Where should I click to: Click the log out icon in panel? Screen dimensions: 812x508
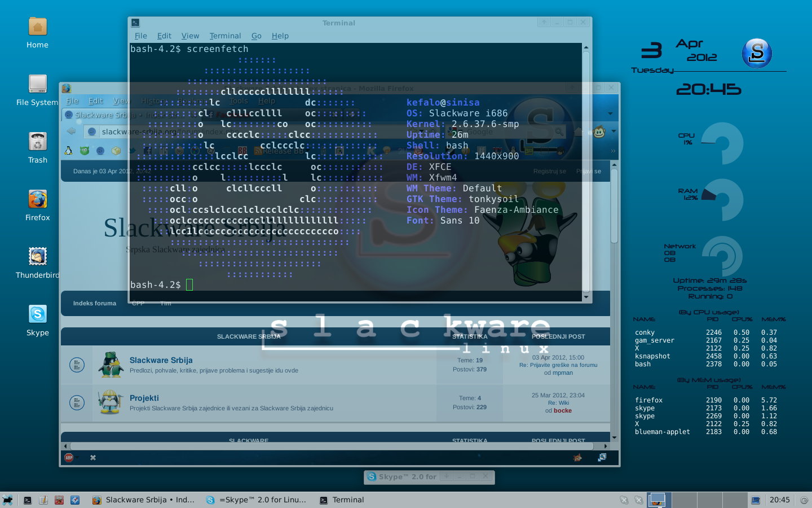tap(804, 500)
